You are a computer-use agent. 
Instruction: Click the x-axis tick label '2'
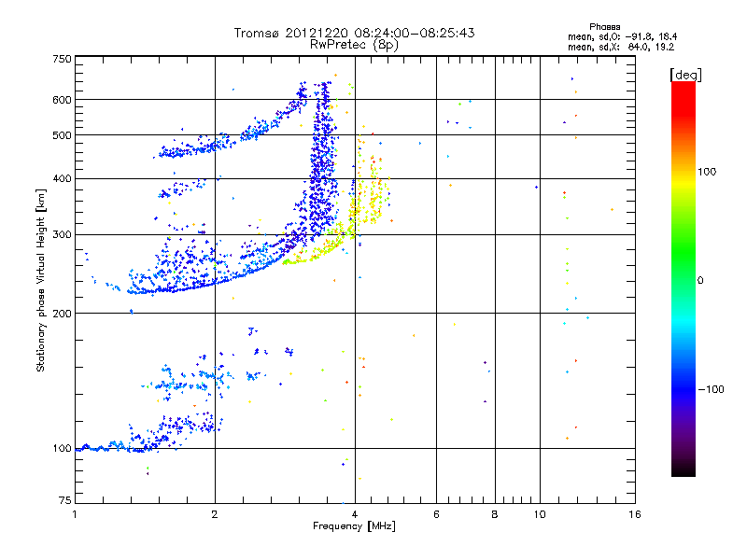[x=215, y=514]
